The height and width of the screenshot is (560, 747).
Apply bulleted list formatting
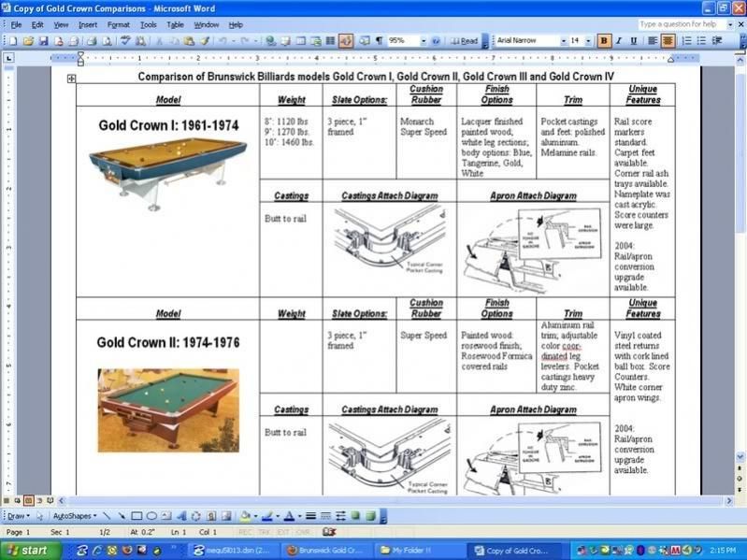tap(701, 41)
